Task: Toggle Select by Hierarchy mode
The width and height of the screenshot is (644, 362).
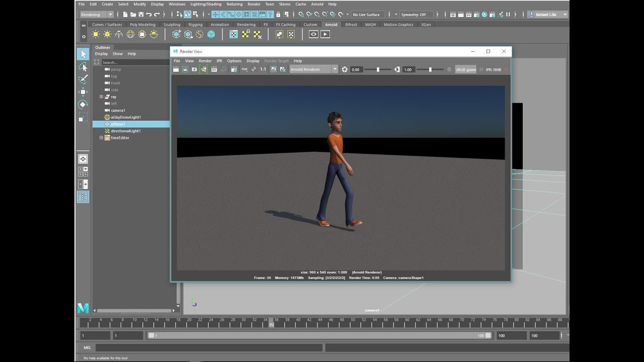Action: tap(180, 15)
